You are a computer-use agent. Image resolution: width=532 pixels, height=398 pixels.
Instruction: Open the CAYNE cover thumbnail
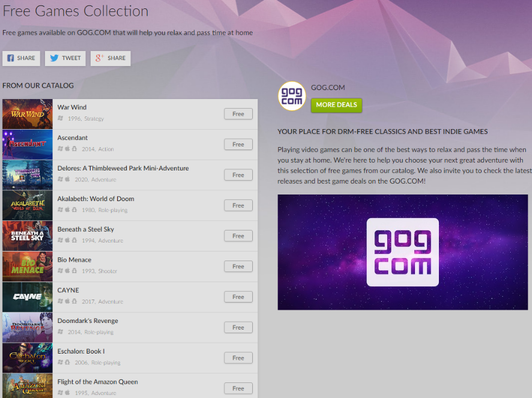[28, 297]
